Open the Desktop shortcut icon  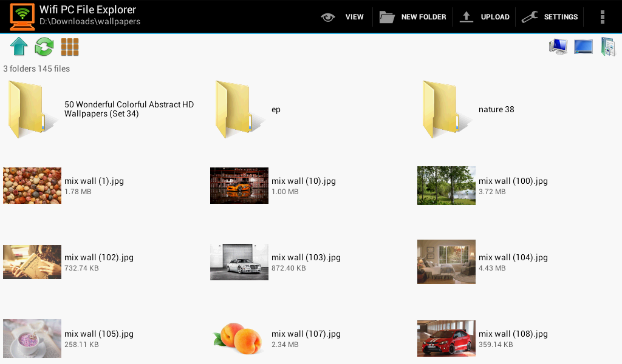[x=583, y=46]
